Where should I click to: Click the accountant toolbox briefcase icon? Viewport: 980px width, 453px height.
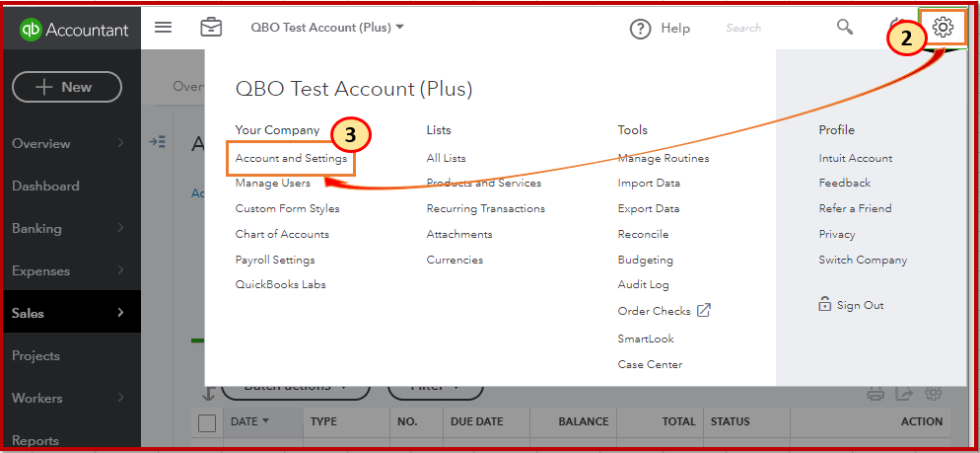point(211,28)
